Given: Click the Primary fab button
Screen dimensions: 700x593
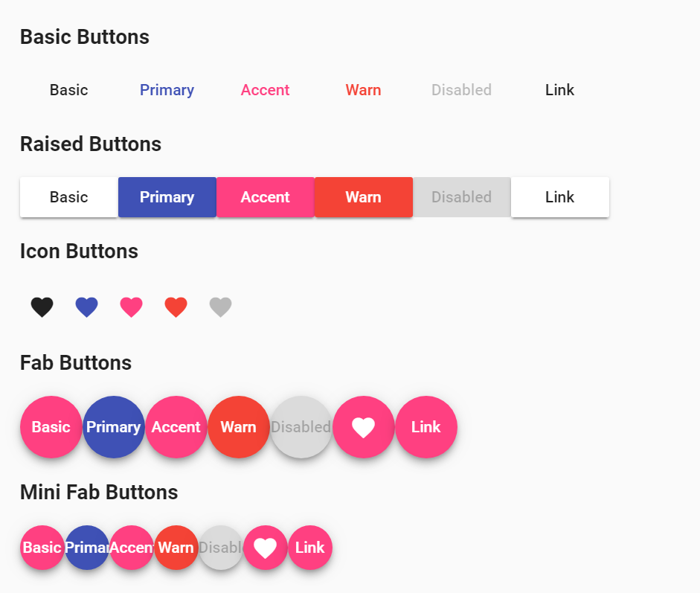Looking at the screenshot, I should point(113,427).
